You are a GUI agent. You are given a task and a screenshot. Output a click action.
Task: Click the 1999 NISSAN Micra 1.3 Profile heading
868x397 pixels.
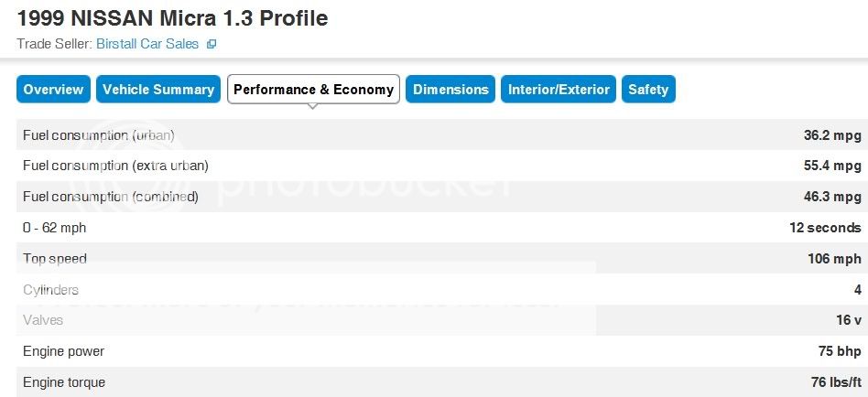173,18
